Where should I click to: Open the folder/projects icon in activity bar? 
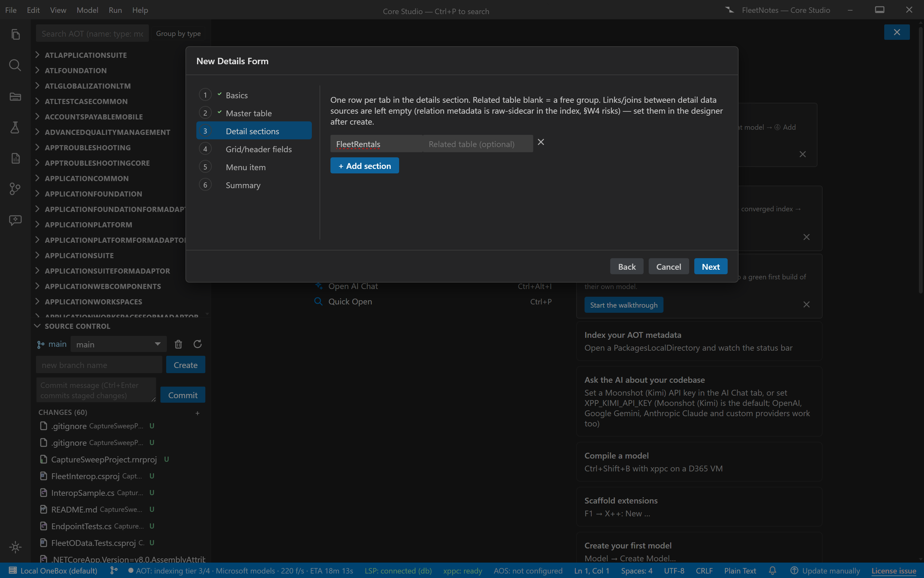pyautogui.click(x=15, y=96)
